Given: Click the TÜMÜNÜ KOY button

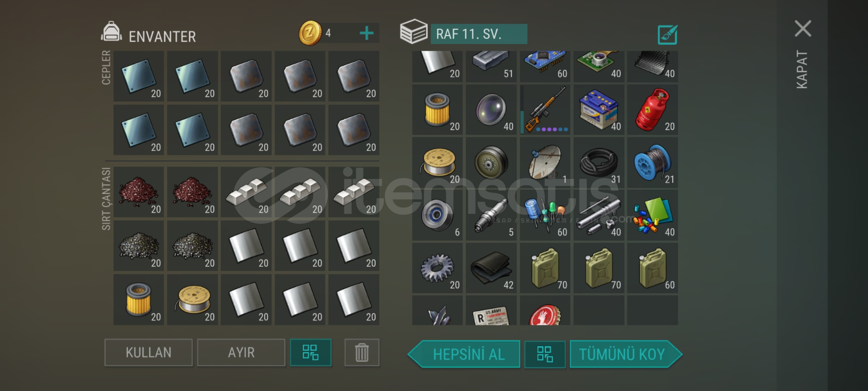Looking at the screenshot, I should click(x=626, y=354).
